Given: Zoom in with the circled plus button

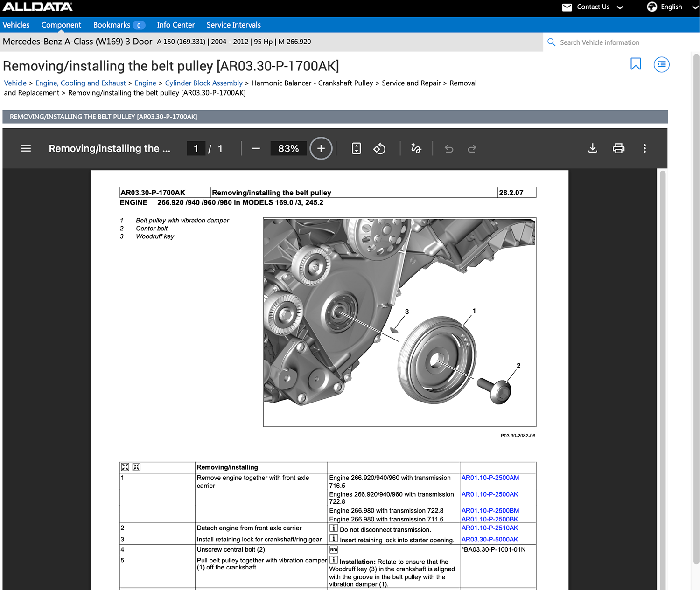Looking at the screenshot, I should point(321,148).
